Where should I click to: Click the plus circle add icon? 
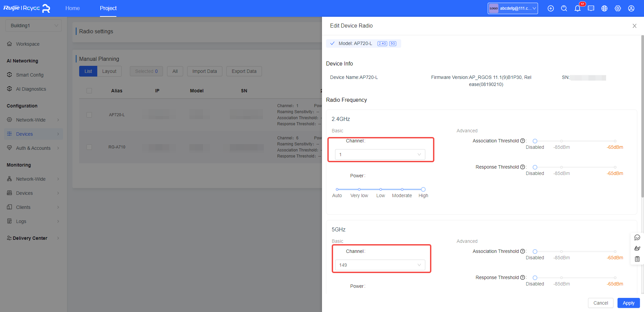pos(550,8)
